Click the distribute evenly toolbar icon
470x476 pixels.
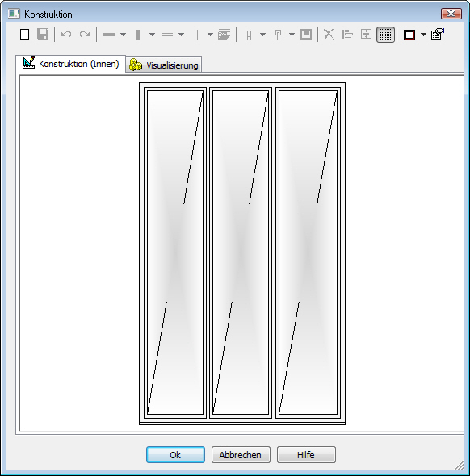pyautogui.click(x=366, y=35)
